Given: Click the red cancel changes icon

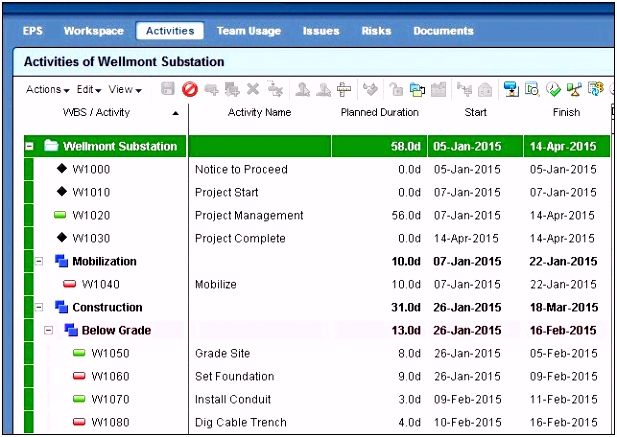Looking at the screenshot, I should coord(190,90).
